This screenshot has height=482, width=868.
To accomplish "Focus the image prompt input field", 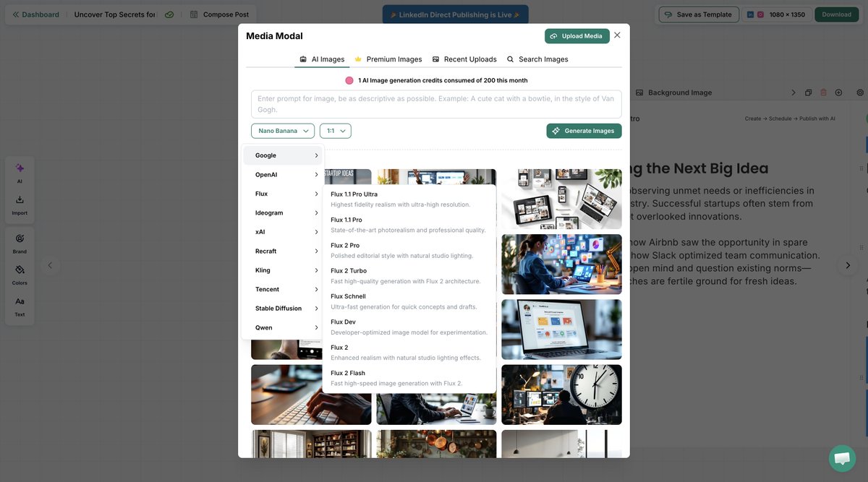I will (x=436, y=104).
